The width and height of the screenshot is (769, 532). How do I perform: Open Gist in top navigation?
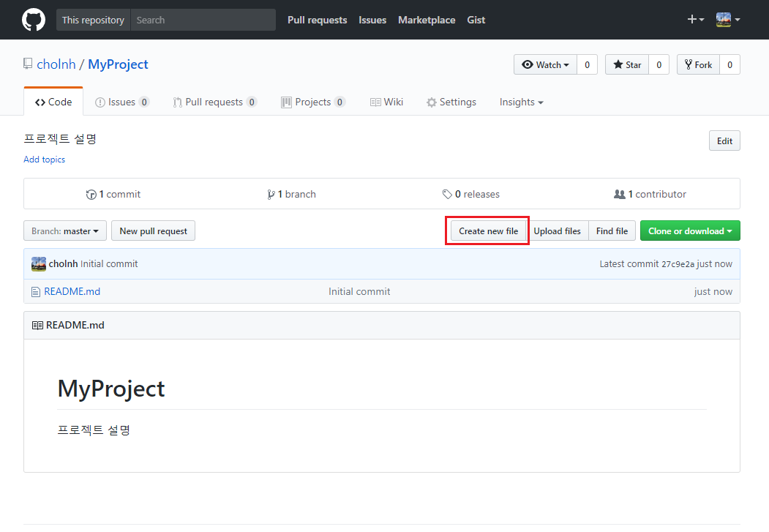point(476,20)
